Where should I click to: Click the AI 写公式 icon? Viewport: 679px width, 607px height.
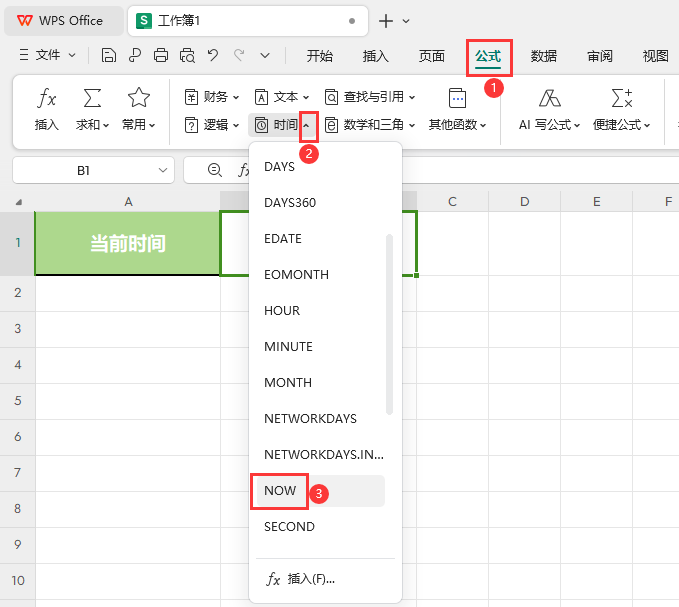pyautogui.click(x=550, y=98)
